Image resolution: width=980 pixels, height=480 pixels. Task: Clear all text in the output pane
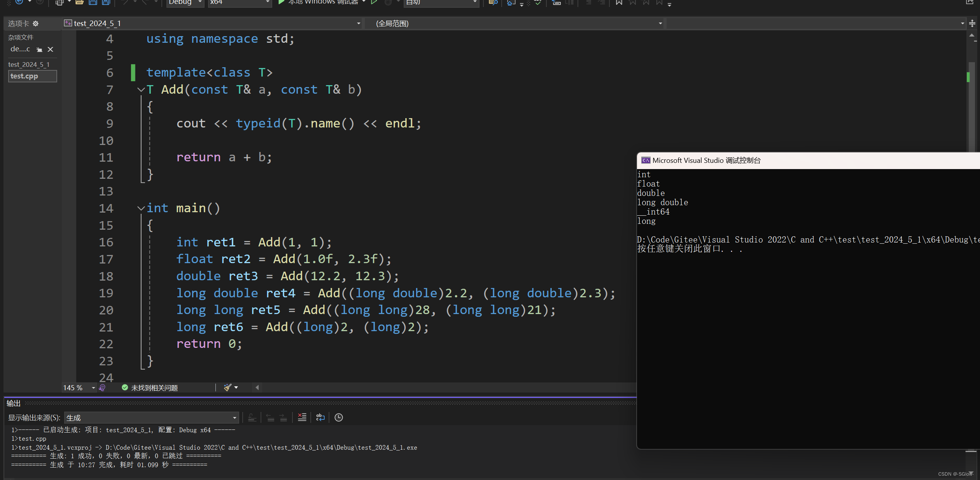point(302,417)
